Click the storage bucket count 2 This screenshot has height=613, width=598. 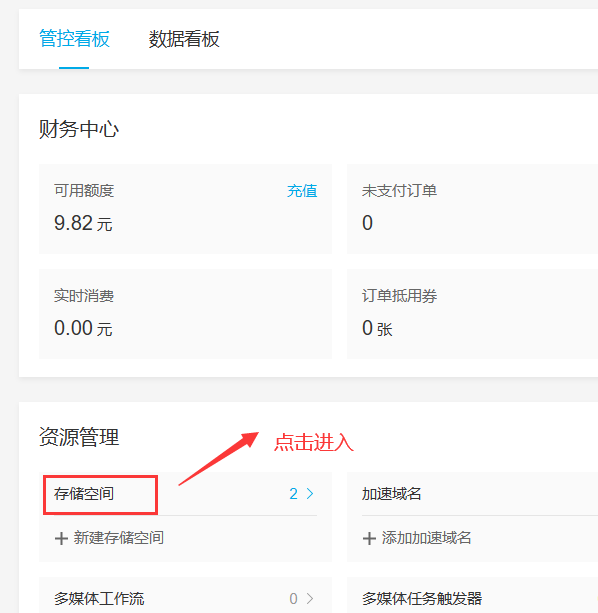pyautogui.click(x=294, y=494)
